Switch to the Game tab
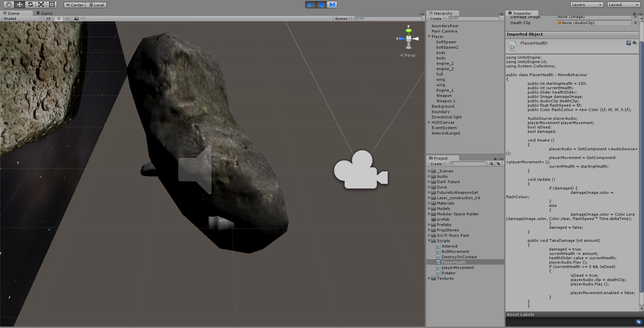644x328 pixels. coord(45,13)
